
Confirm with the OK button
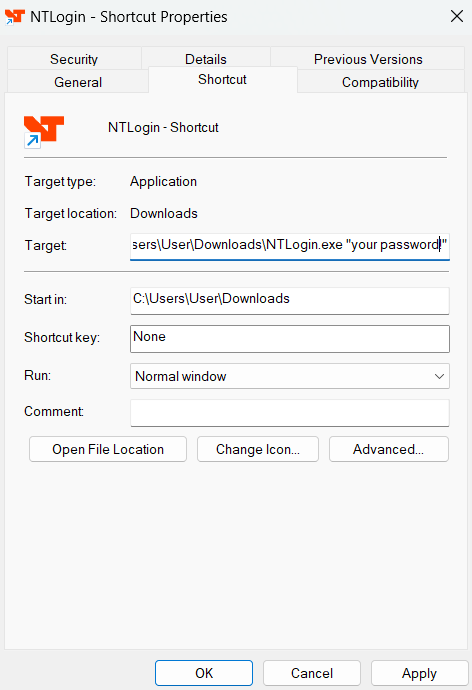[204, 673]
